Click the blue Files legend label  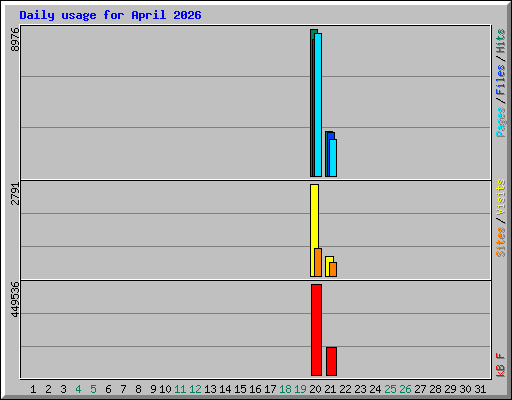501,79
